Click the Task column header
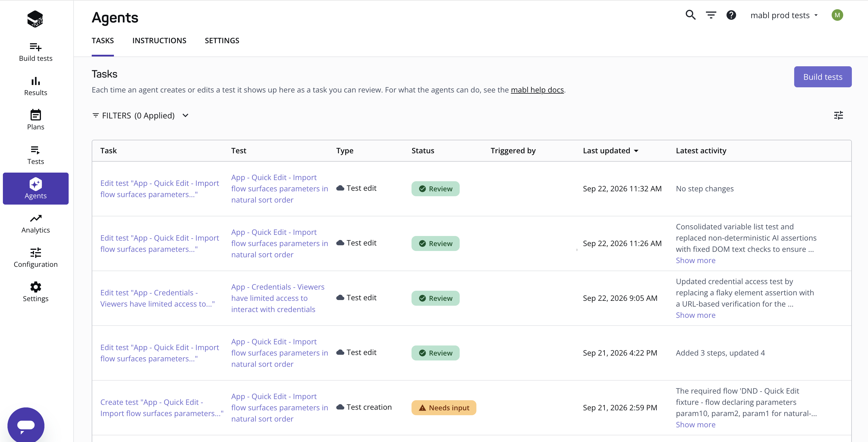The height and width of the screenshot is (442, 868). click(108, 150)
